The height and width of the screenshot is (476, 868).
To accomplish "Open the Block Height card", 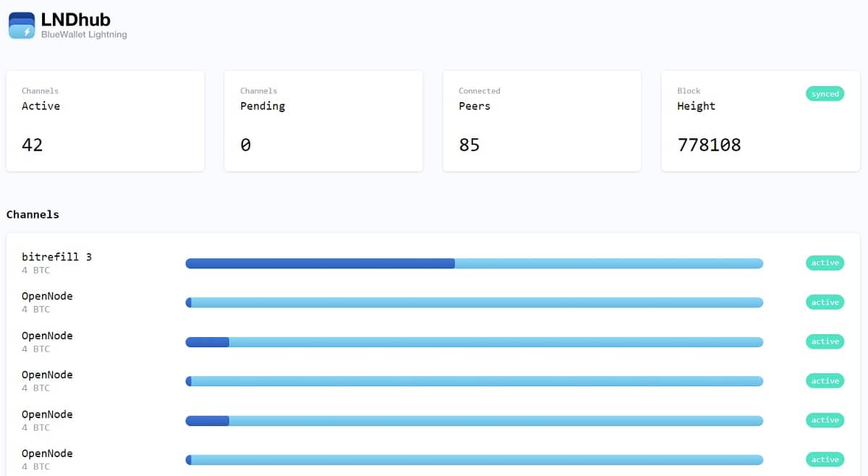I will 760,121.
